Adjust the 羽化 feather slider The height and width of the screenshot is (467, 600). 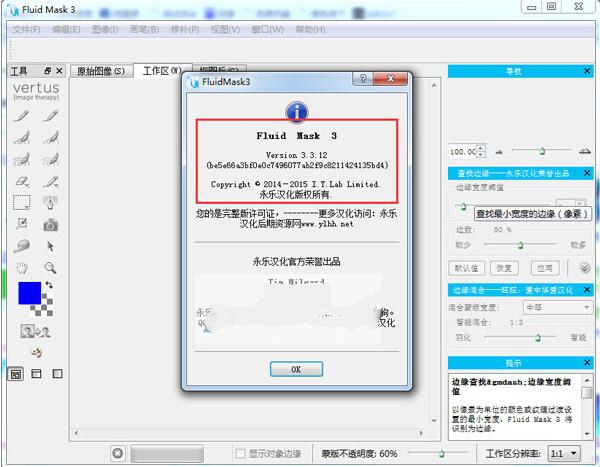point(538,338)
